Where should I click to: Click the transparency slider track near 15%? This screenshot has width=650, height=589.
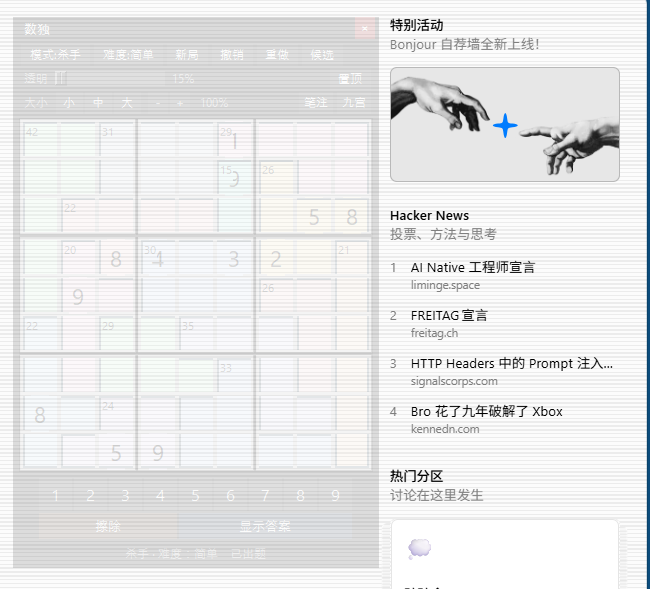[110, 78]
